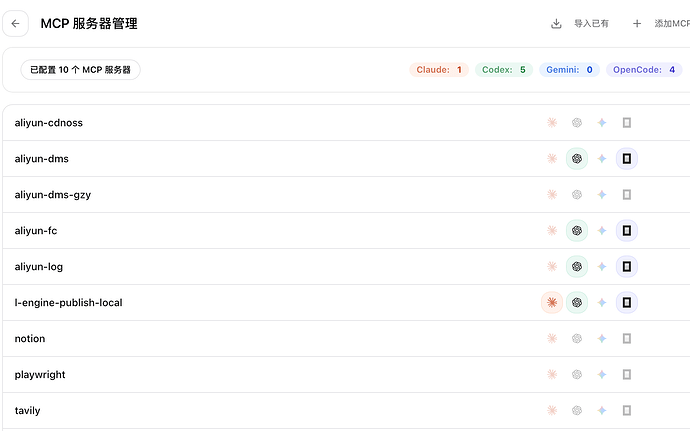
Task: Enable Gemini for aliyun-fc
Action: pos(602,231)
